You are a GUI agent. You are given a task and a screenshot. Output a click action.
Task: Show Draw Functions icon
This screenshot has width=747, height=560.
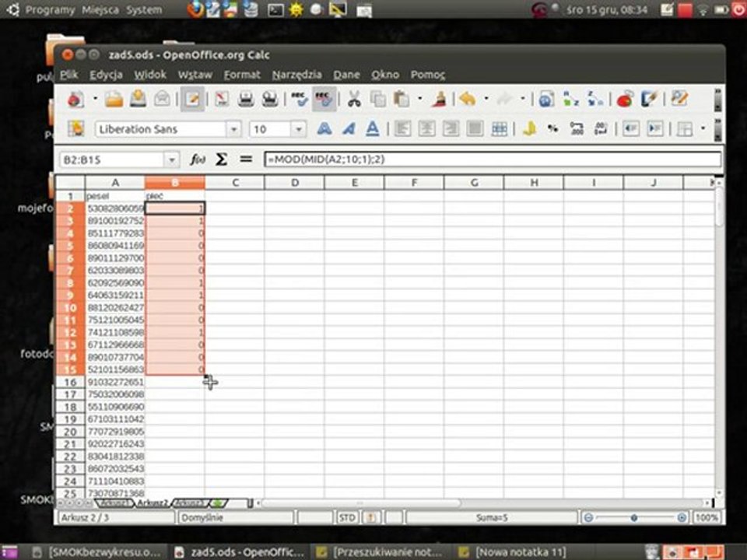649,99
